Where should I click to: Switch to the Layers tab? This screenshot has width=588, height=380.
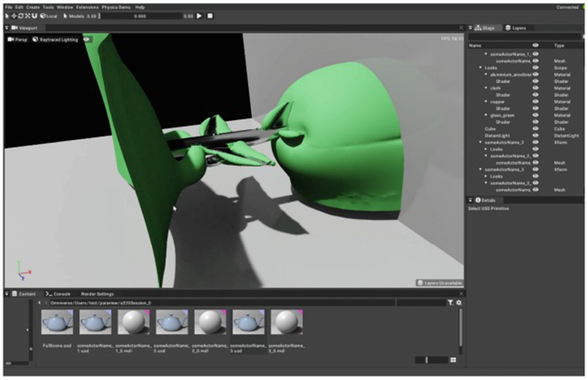pyautogui.click(x=516, y=28)
